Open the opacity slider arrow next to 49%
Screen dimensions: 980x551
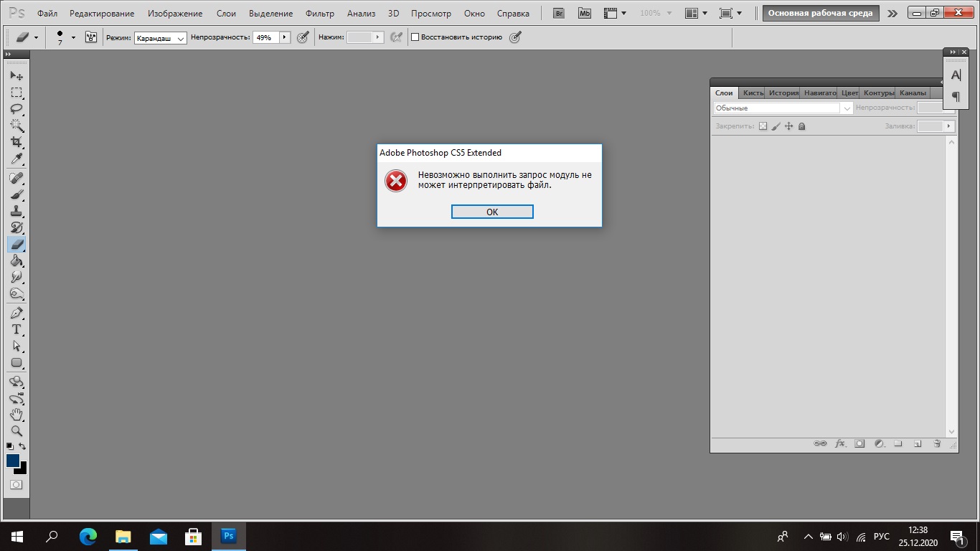[x=285, y=37]
